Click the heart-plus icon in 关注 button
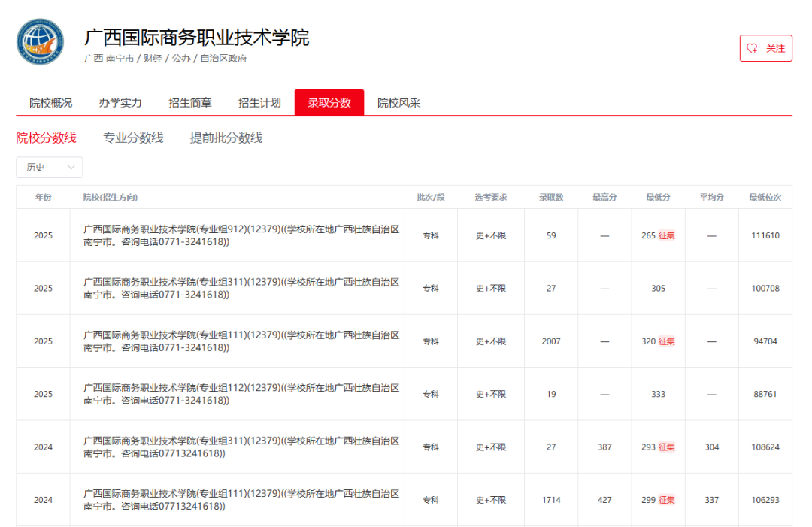Image resolution: width=812 pixels, height=527 pixels. pos(752,48)
